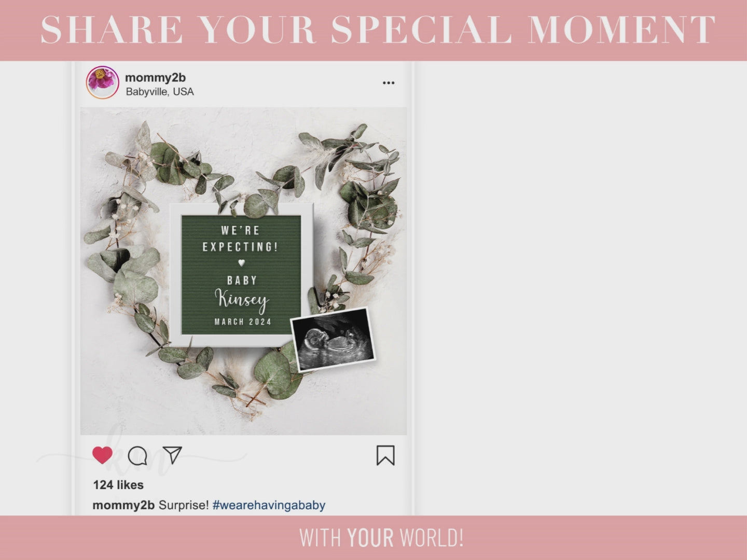Open the #wearehavingababy hashtag
Screen dimensions: 747x560
click(269, 505)
